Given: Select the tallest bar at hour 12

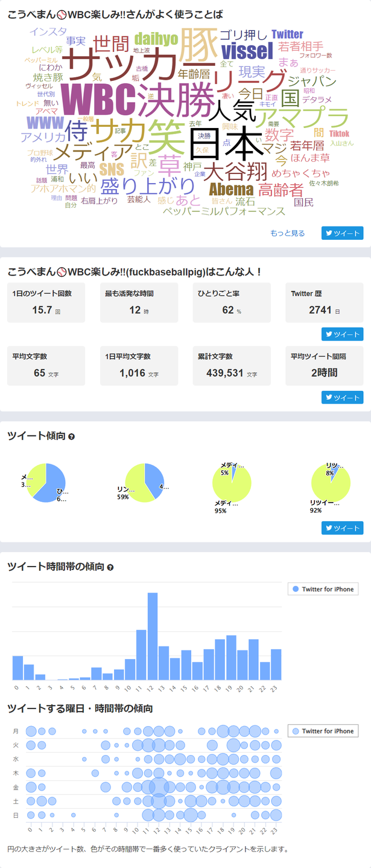Looking at the screenshot, I should click(153, 637).
